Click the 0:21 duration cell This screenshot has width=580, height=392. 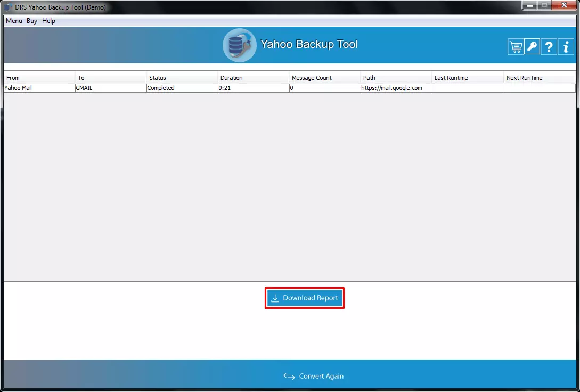(254, 88)
